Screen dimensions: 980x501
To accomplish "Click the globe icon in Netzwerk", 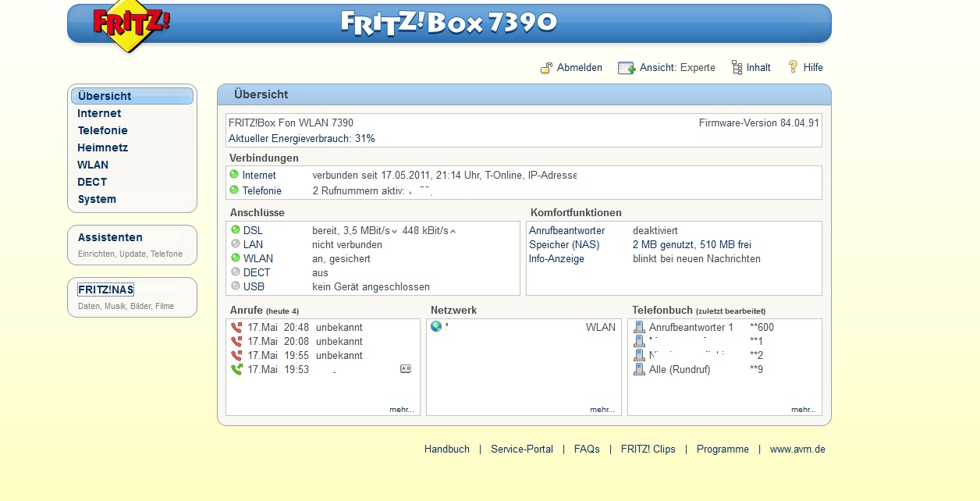I will tap(436, 327).
